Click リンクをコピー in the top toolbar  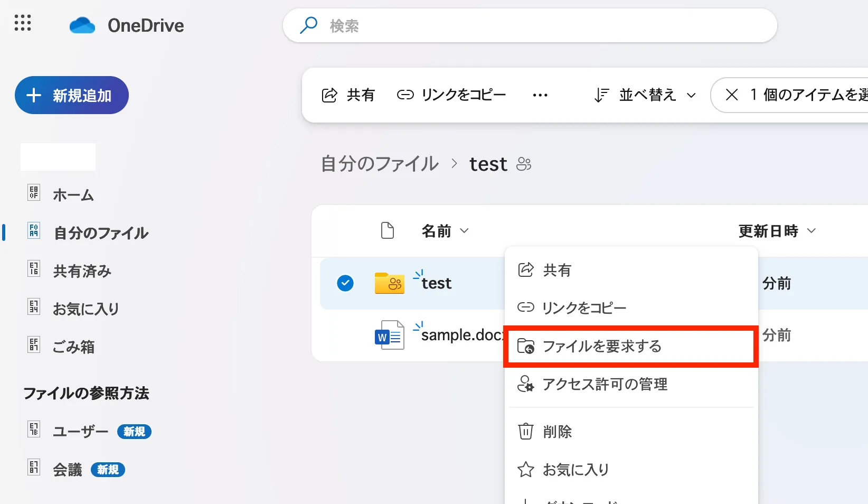451,95
